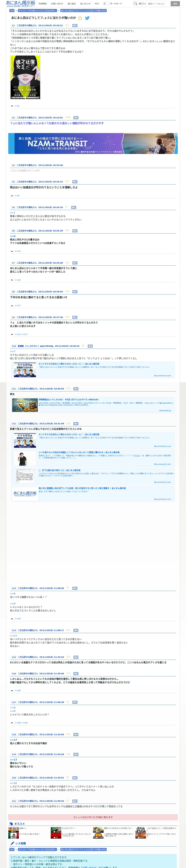The image size is (186, 868).
Task: Open the 個人設定 menu item
Action: pyautogui.click(x=72, y=4)
